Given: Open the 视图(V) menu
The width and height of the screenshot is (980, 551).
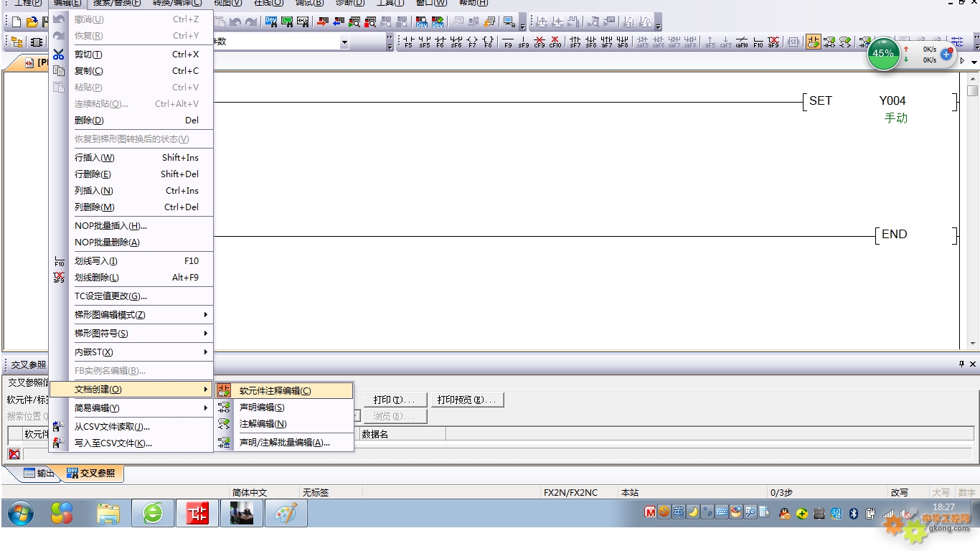Looking at the screenshot, I should (227, 4).
